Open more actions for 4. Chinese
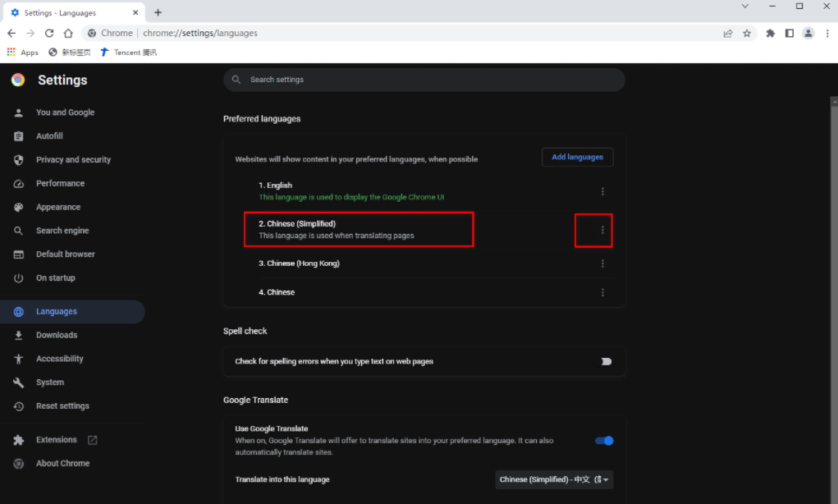Viewport: 838px width, 504px height. [602, 292]
